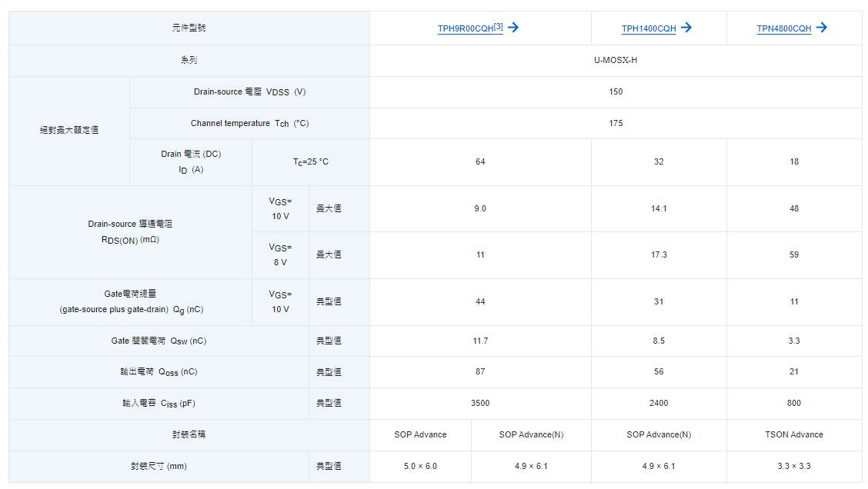The height and width of the screenshot is (489, 868).
Task: Open the TPH9R00CQH part number link
Action: coord(466,29)
